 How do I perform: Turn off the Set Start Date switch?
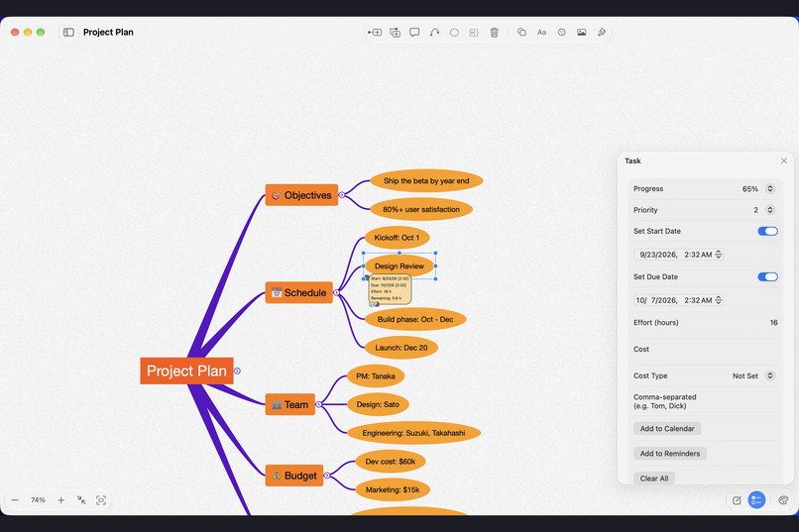click(x=767, y=231)
